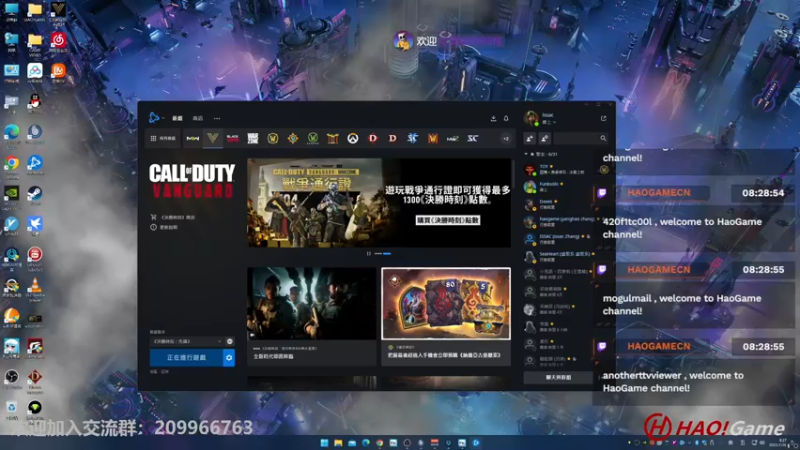Select friend SeaHeart in friends list
800x450 pixels.
click(x=559, y=256)
